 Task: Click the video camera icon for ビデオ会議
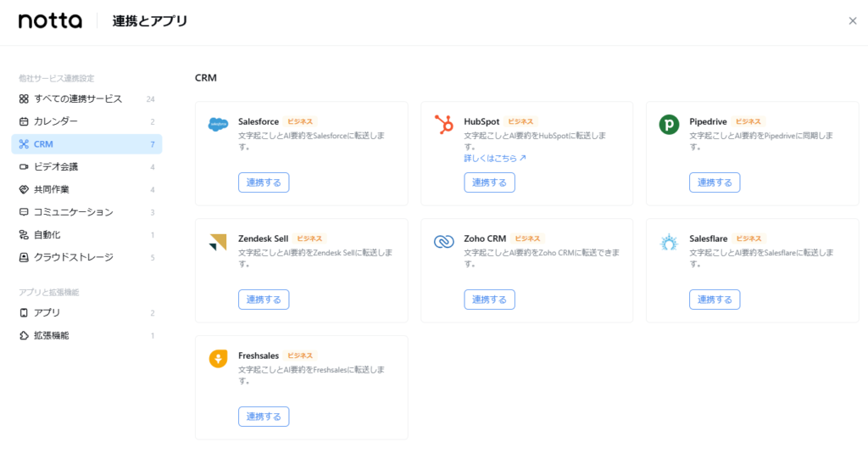point(24,167)
